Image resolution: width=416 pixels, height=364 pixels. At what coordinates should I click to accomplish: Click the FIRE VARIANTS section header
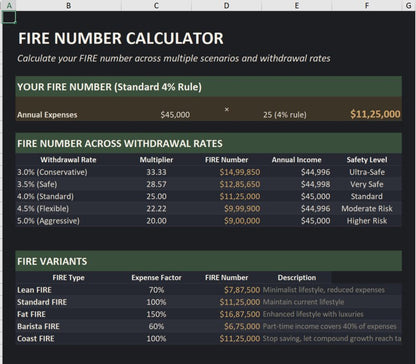(209, 261)
